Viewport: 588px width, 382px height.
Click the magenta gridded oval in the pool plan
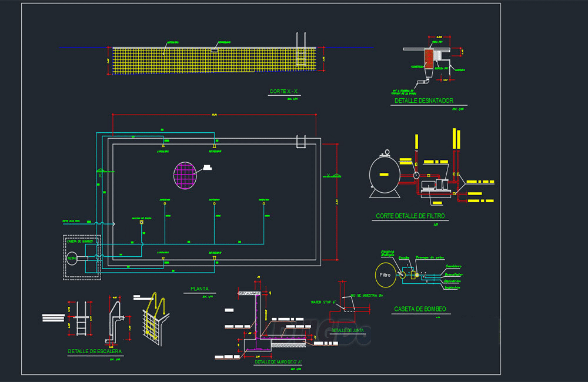[185, 176]
